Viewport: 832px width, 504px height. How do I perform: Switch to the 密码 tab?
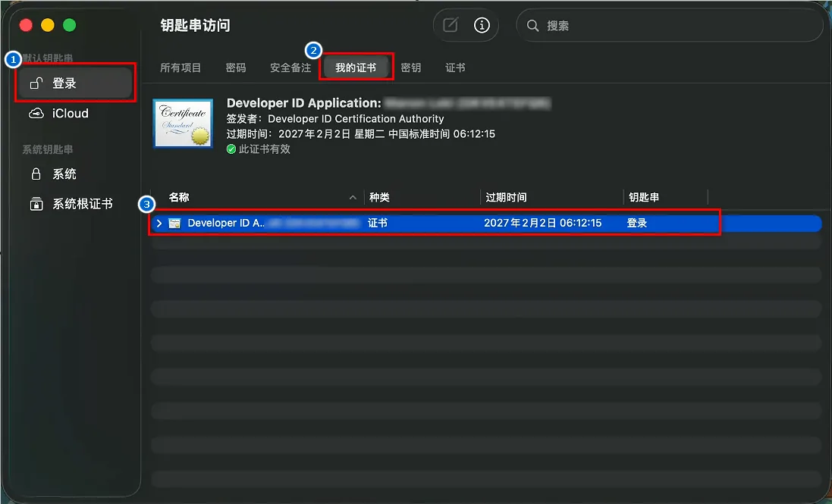[236, 68]
